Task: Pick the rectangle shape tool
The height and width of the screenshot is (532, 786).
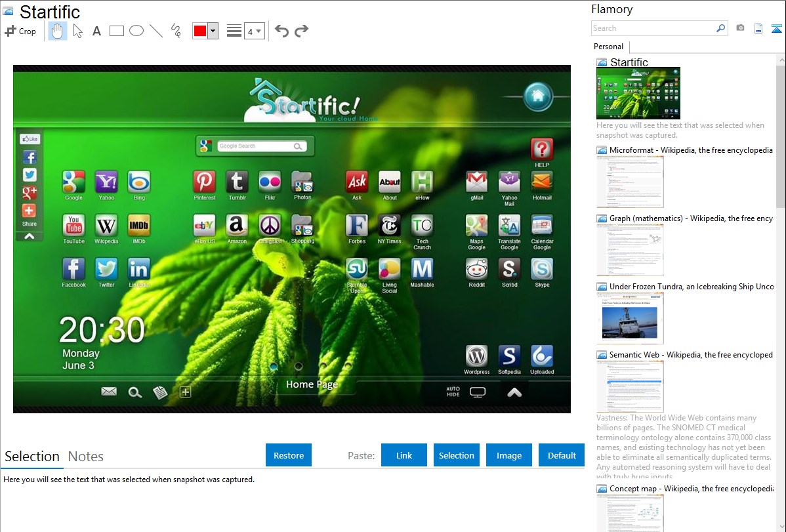Action: tap(117, 31)
